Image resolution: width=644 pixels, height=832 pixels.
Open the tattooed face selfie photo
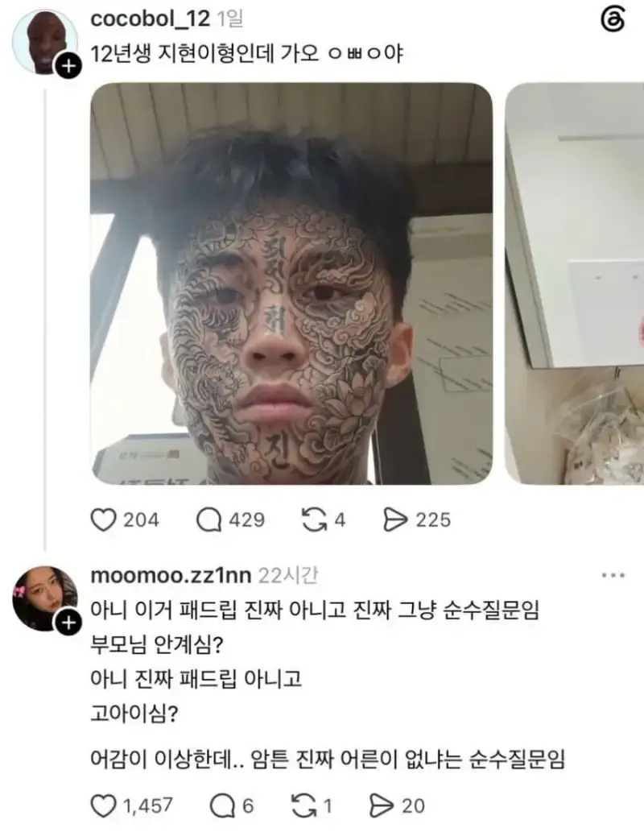pos(291,284)
